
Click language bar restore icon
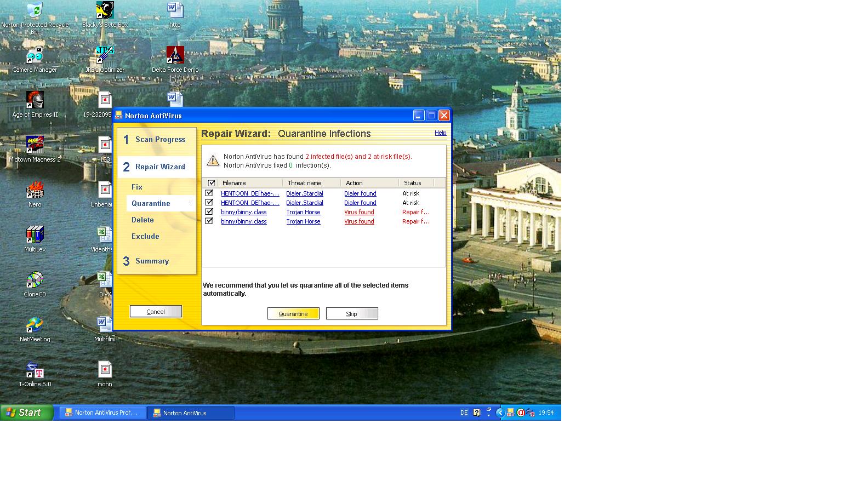point(488,409)
